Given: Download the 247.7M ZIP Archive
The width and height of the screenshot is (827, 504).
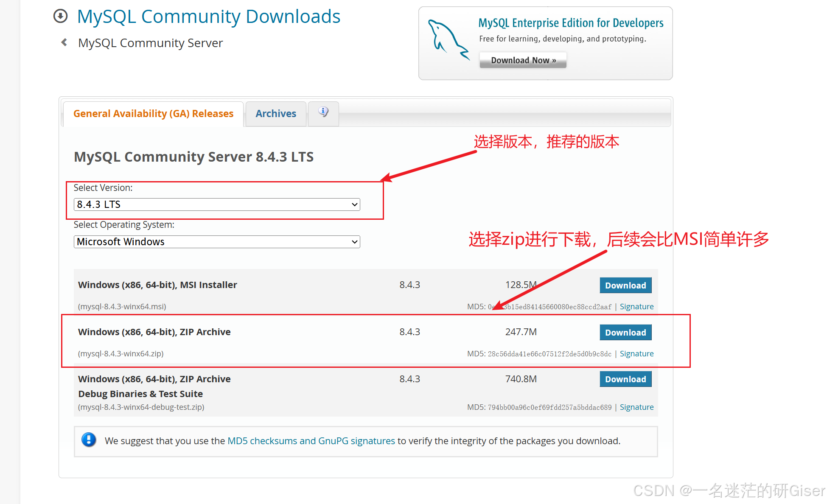Looking at the screenshot, I should pos(625,333).
